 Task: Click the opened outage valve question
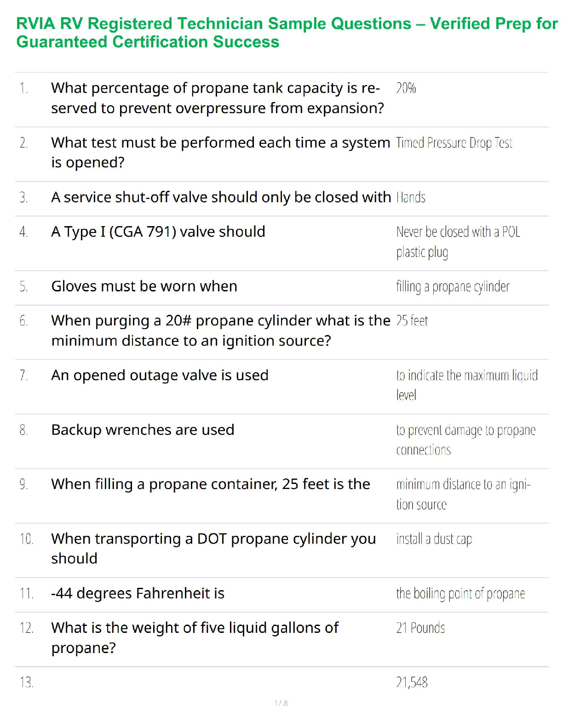coord(160,375)
